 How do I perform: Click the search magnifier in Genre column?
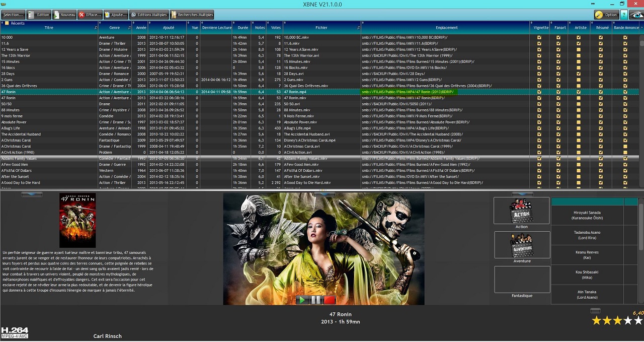[130, 28]
